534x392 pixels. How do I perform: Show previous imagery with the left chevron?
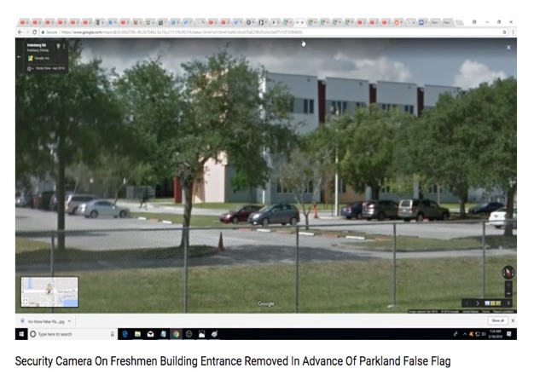(x=467, y=303)
